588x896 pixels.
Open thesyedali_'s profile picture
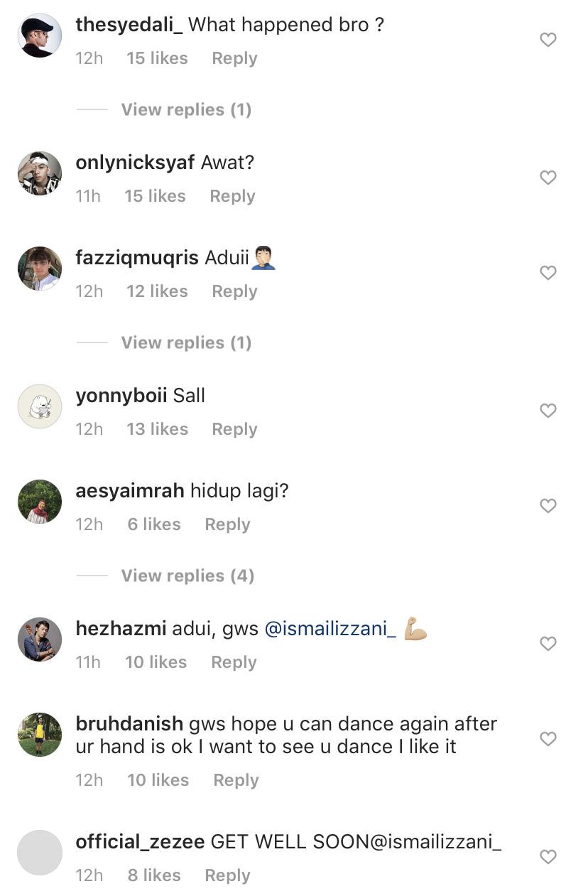40,36
